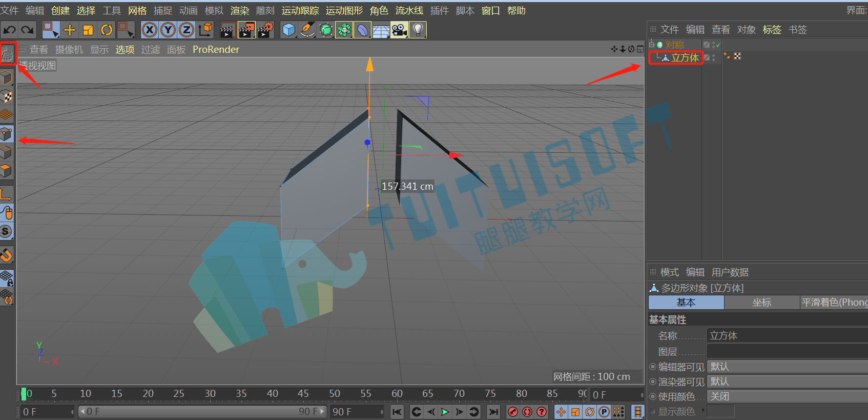The width and height of the screenshot is (868, 420).
Task: Open the 运动图形 menu
Action: click(x=344, y=10)
